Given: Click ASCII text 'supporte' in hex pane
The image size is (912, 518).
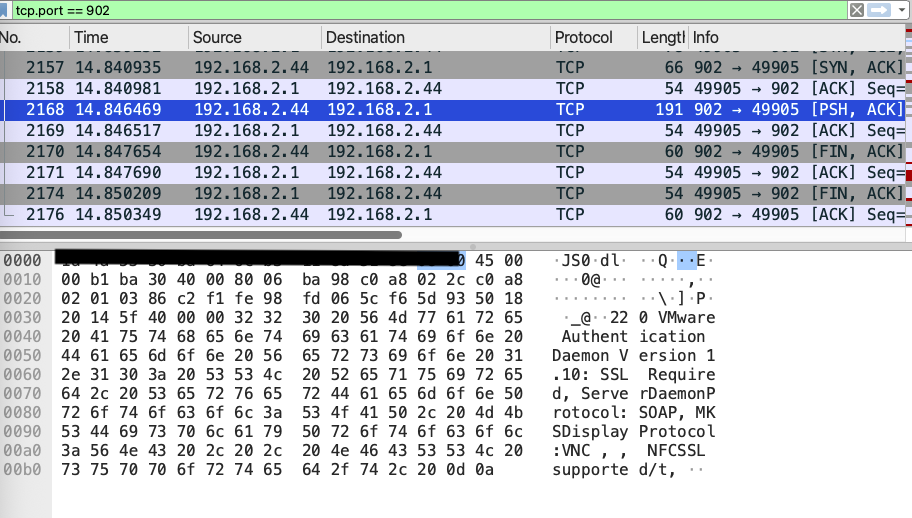Looking at the screenshot, I should (590, 469).
